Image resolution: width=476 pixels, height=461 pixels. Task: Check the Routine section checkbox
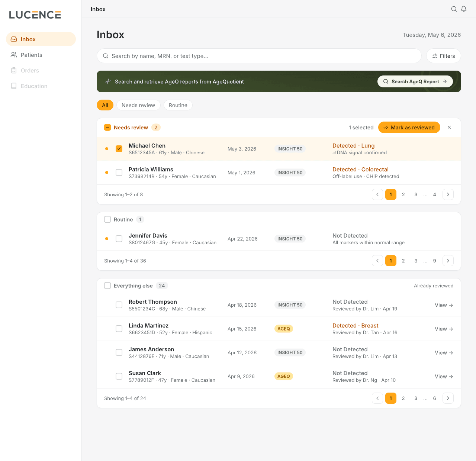tap(107, 219)
